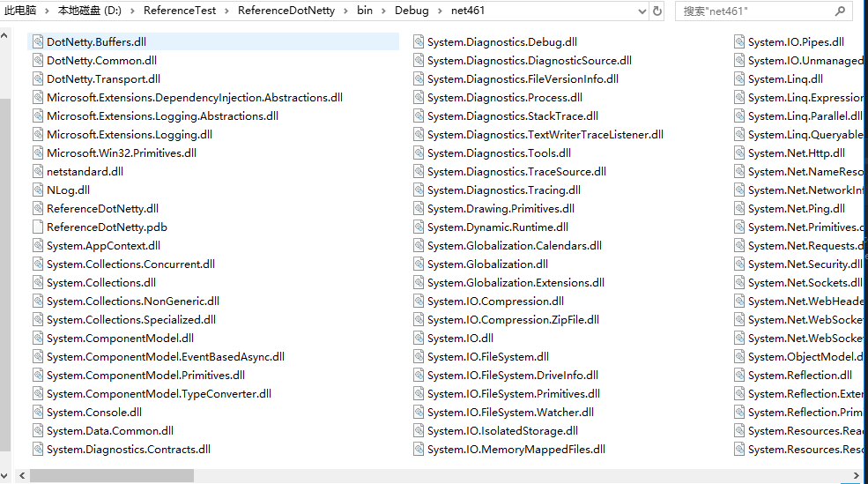Click the horizontal scrollbar right arrow
Viewport: 868px width, 484px height.
857,476
